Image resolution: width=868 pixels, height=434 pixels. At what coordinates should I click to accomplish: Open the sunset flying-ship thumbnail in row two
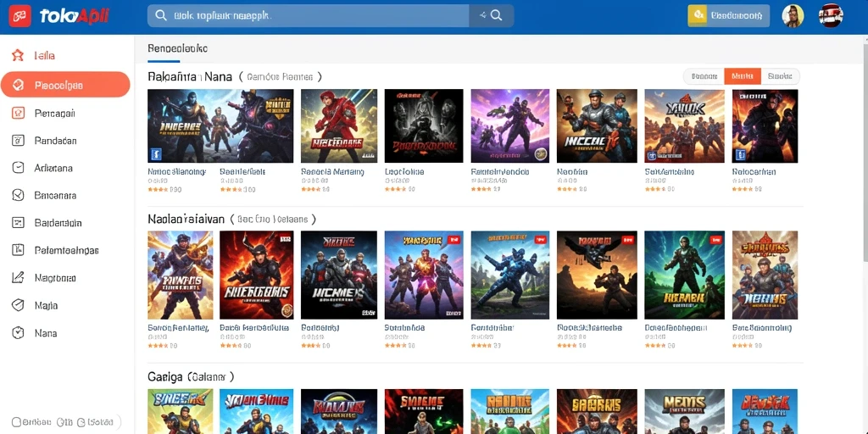pos(597,275)
